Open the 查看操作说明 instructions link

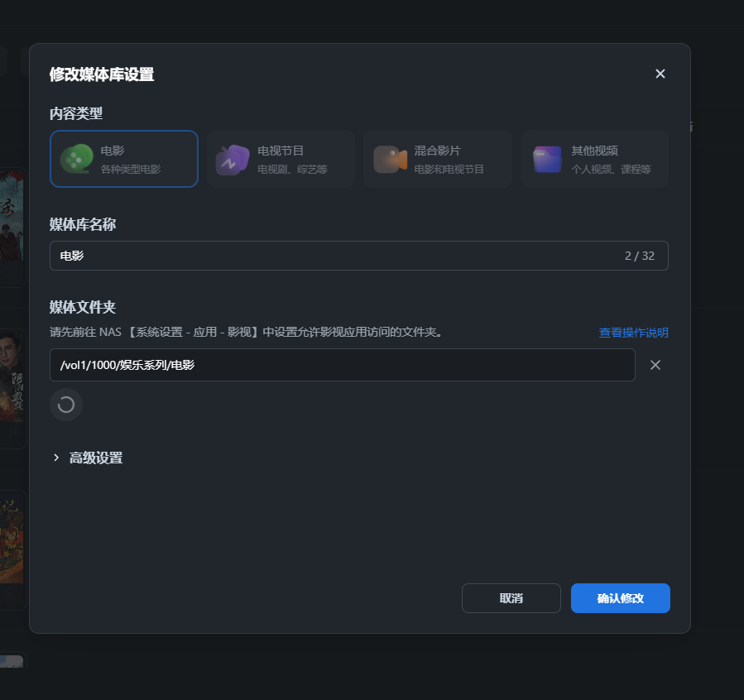click(632, 332)
